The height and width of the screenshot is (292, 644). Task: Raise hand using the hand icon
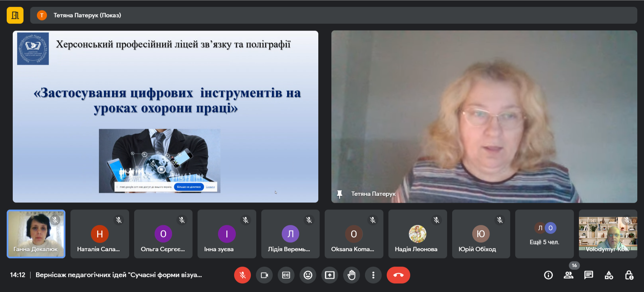(x=352, y=275)
